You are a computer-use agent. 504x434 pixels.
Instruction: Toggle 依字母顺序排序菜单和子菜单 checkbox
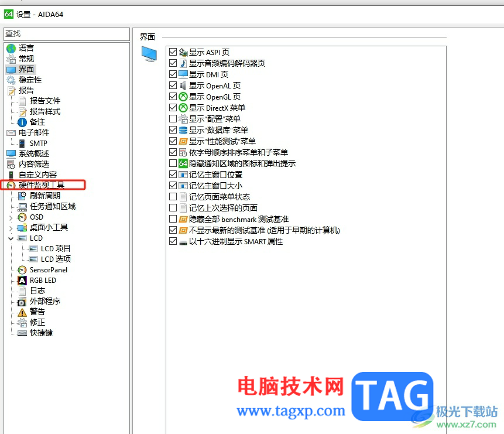click(173, 152)
